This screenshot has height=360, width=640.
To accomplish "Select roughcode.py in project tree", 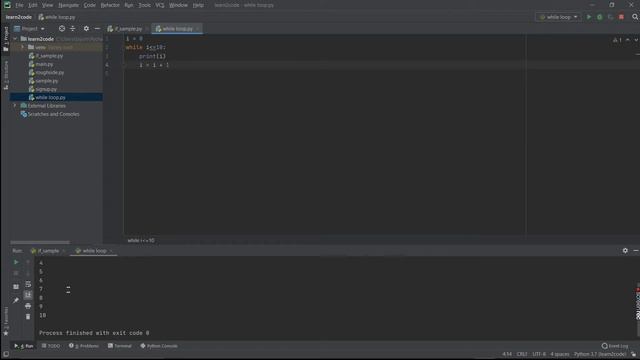I will pos(46,73).
